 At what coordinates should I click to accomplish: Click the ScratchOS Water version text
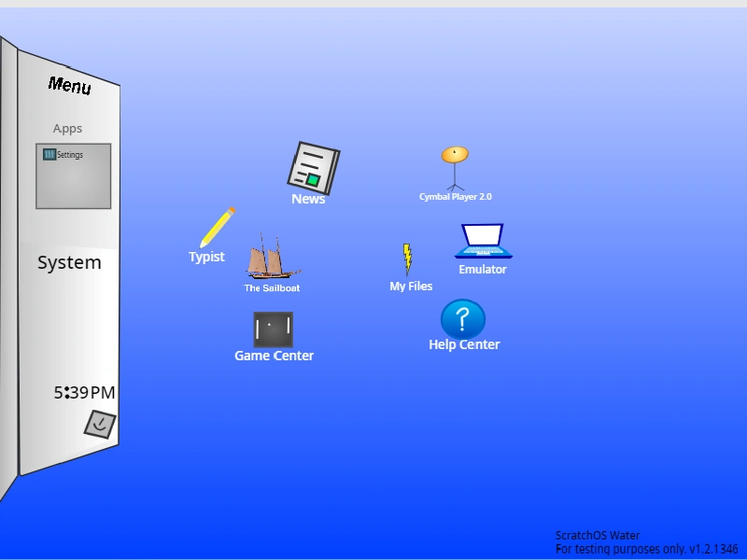click(x=597, y=535)
